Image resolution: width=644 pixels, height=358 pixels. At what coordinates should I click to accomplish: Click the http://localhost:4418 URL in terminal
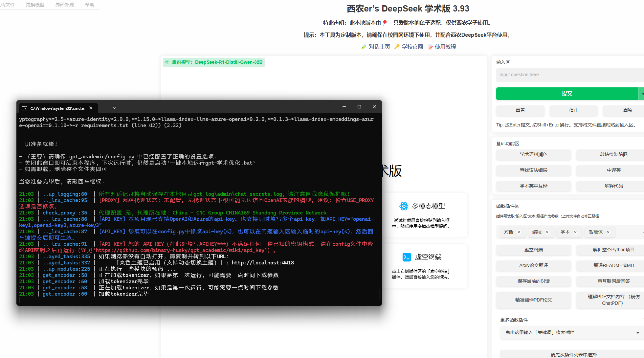263,263
